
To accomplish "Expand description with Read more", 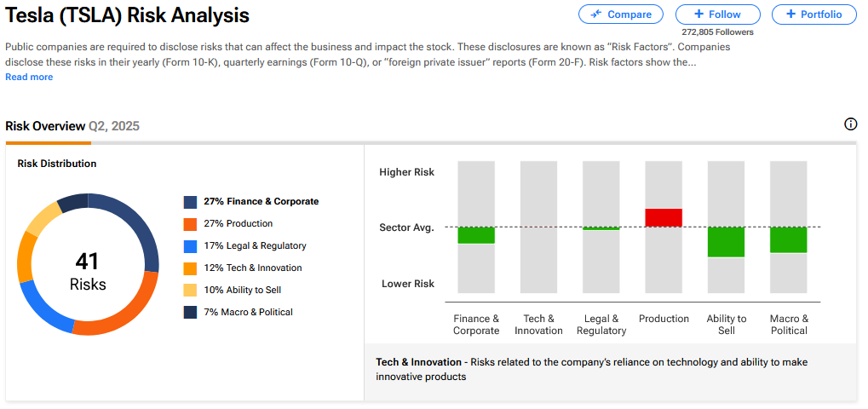I will [29, 78].
